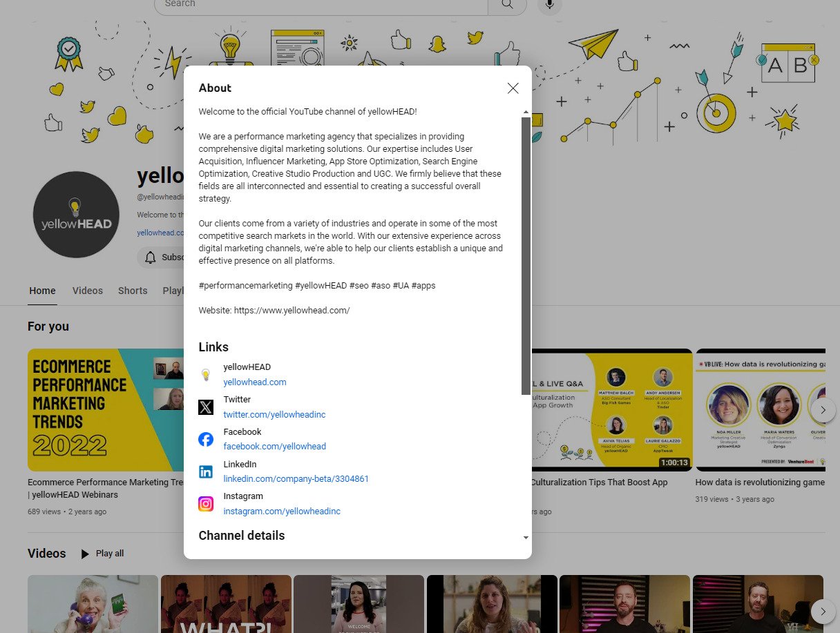
Task: Click the yellowHEAD channel avatar
Action: (x=76, y=215)
